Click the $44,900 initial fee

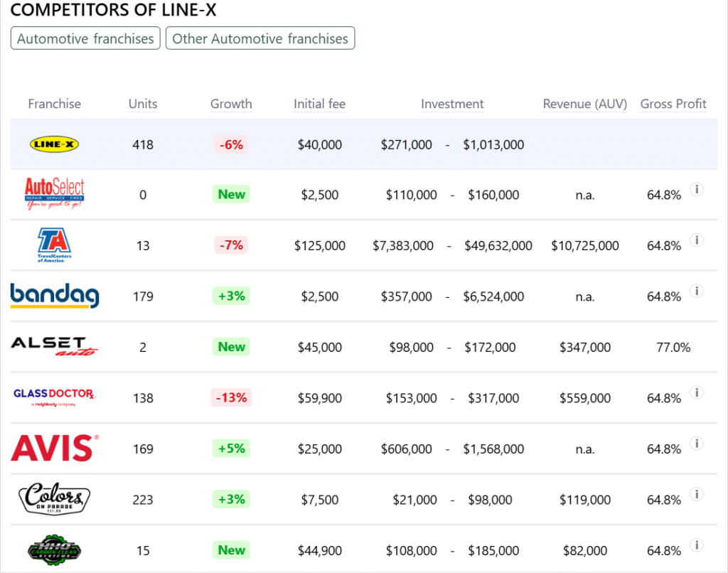click(x=319, y=551)
